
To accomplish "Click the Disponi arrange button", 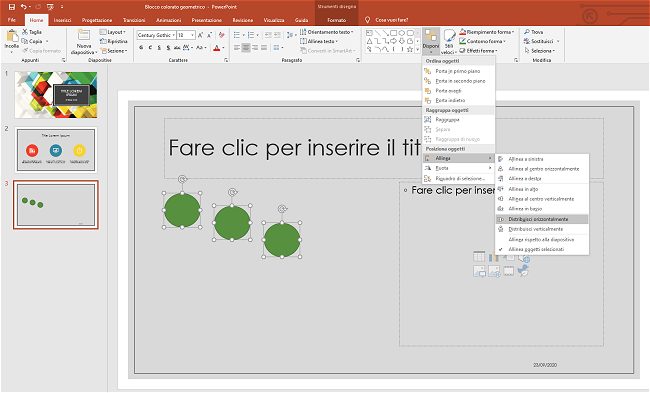I will pos(431,41).
